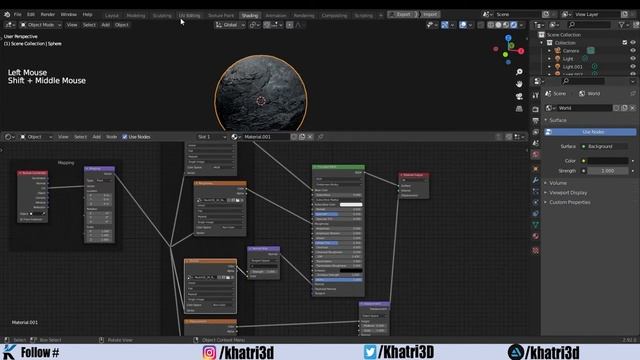Image resolution: width=640 pixels, height=360 pixels.
Task: Toggle Use Nodes checkbox in node editor
Action: point(125,137)
